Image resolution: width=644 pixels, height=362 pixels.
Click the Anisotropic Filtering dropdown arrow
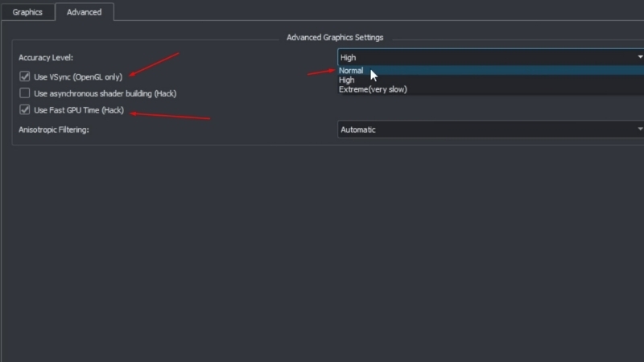tap(640, 130)
